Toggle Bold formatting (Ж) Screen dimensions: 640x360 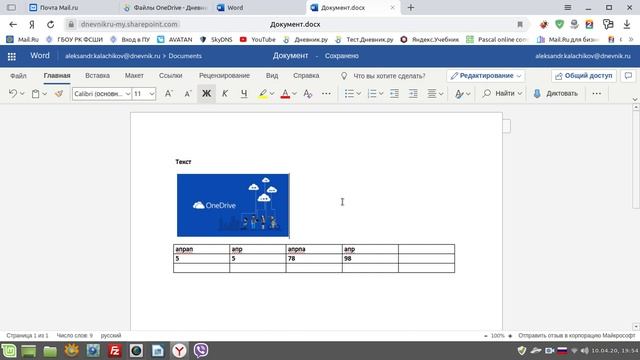pyautogui.click(x=207, y=93)
